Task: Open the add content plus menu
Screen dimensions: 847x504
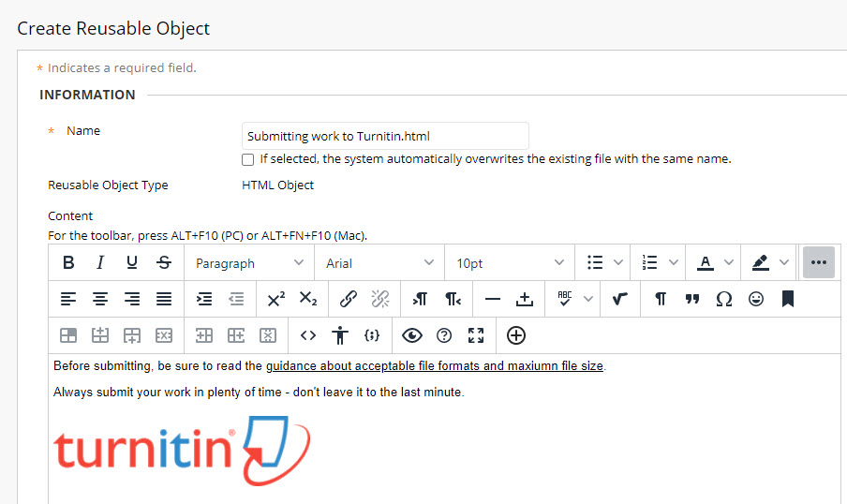Action: (x=516, y=335)
